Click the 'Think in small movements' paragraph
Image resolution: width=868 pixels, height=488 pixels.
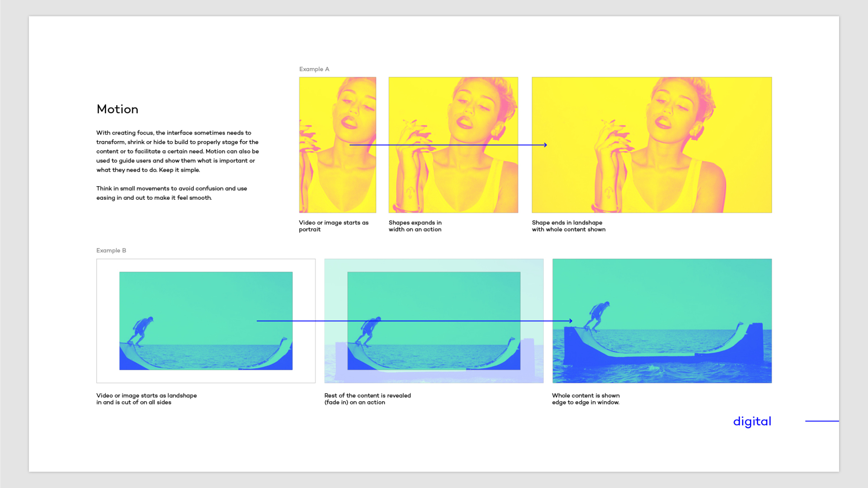tap(171, 193)
